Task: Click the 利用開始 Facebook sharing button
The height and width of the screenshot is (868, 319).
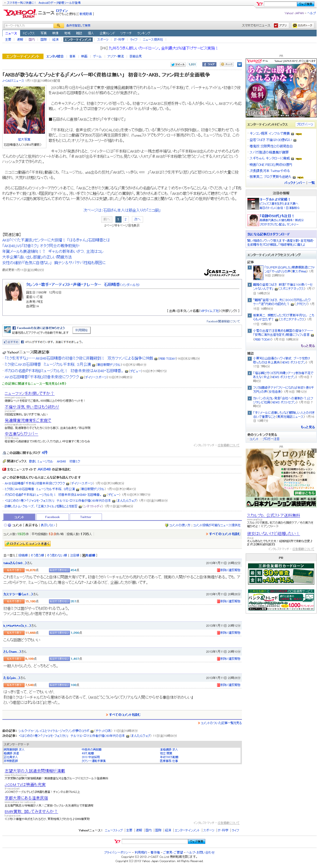Action: pyautogui.click(x=81, y=330)
